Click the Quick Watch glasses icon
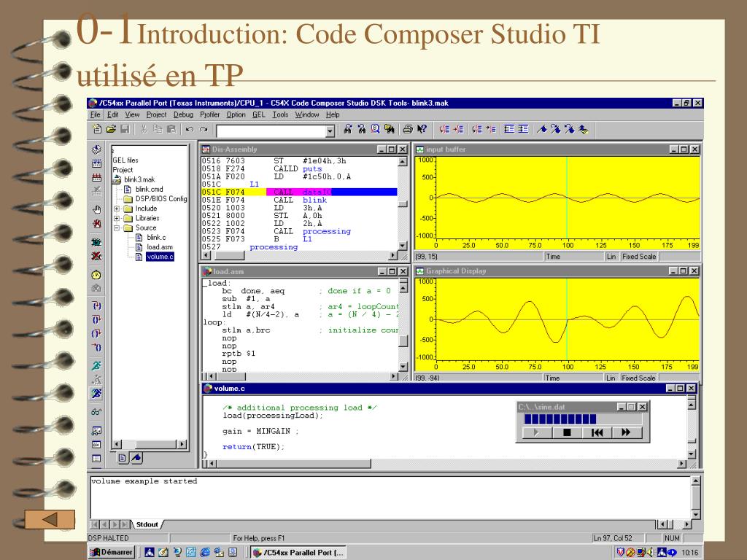The height and width of the screenshot is (560, 747). click(97, 412)
